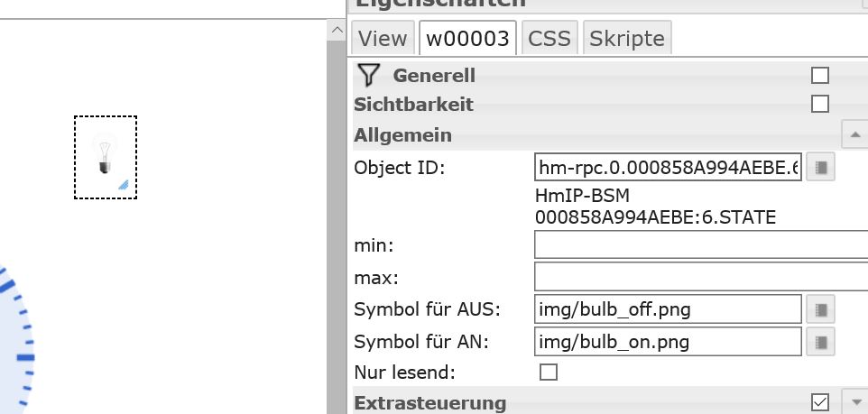Click the canvas scroll-up arrow
Viewport: 868px width, 414px height.
(337, 31)
